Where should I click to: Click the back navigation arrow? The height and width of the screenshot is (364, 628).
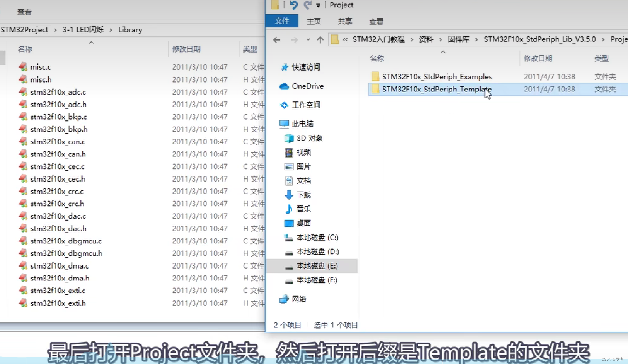click(x=277, y=40)
